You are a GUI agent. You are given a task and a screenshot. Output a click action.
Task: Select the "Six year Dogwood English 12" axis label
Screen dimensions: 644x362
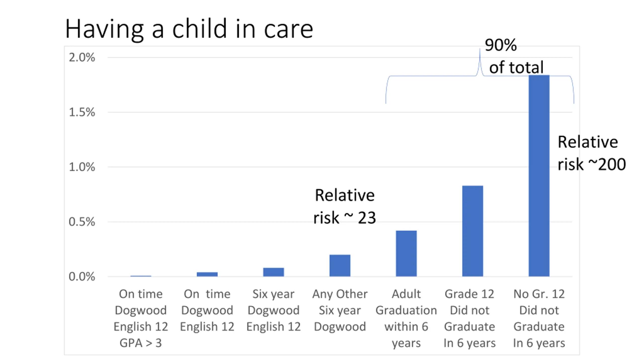pos(273,310)
